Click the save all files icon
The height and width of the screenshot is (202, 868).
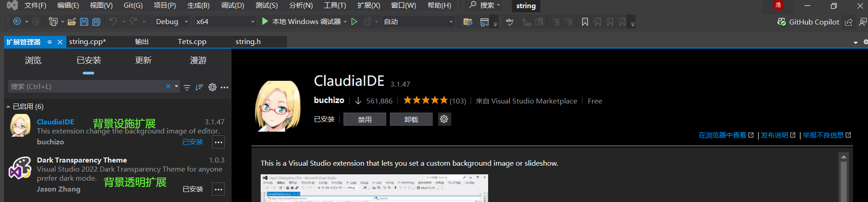(96, 21)
